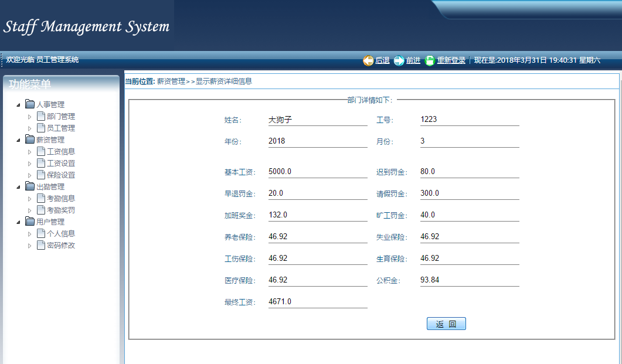
Task: Click the 姓名 field showing 大狗子
Action: click(x=318, y=120)
